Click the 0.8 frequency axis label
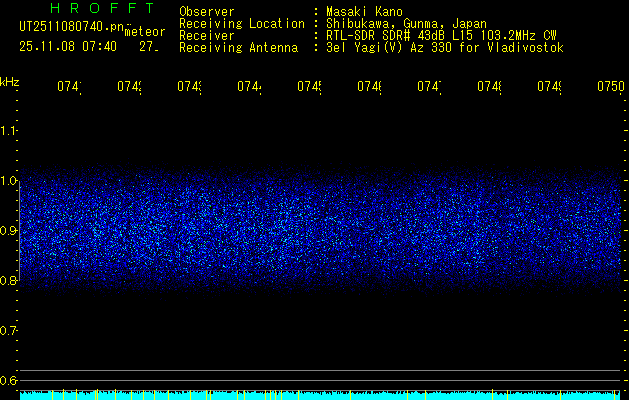The height and width of the screenshot is (400, 629). [x=9, y=281]
